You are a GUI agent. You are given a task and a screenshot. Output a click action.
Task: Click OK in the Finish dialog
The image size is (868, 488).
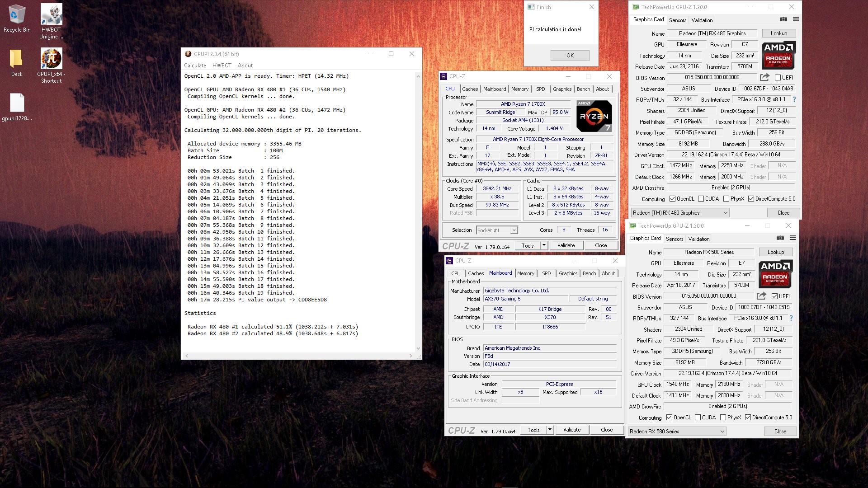pos(570,56)
